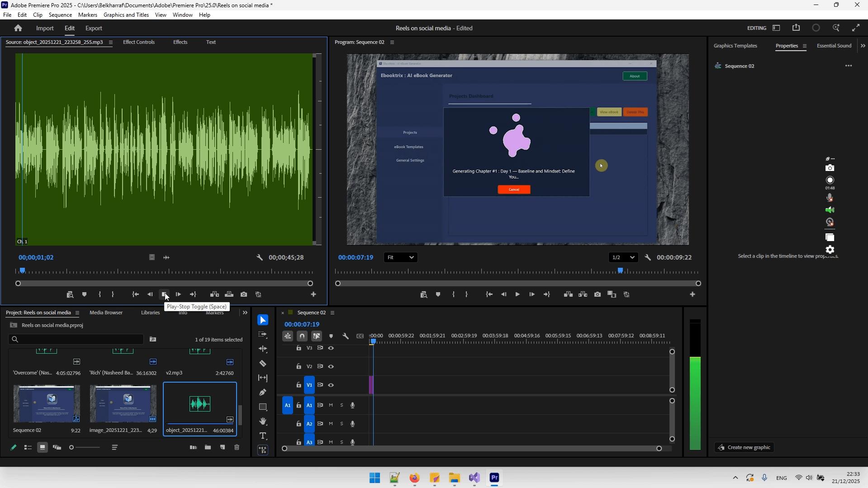868x488 pixels.
Task: Open the 1/2 playback resolution dropdown
Action: [623, 257]
